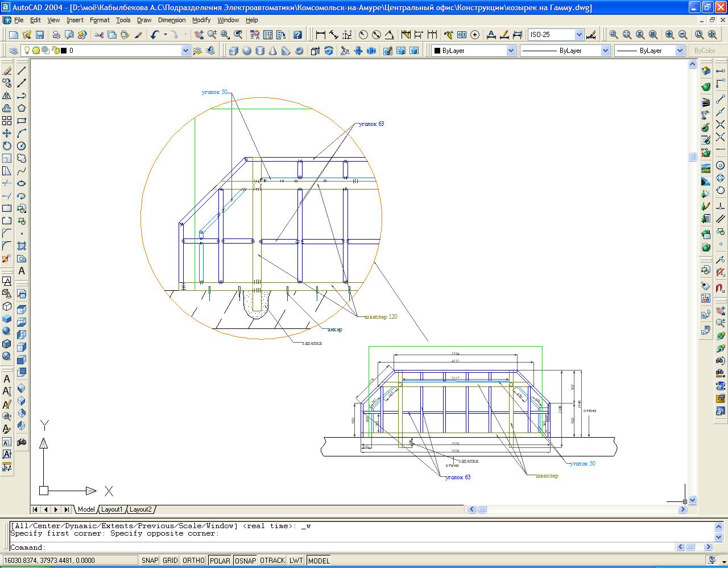
Task: Select the Polygon draw tool
Action: pos(22,108)
